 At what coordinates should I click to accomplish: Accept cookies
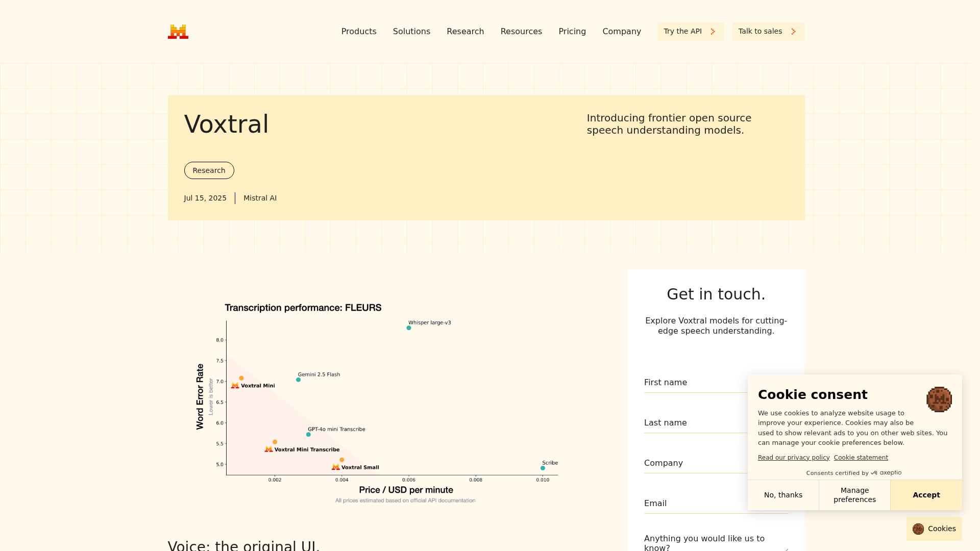click(x=926, y=495)
